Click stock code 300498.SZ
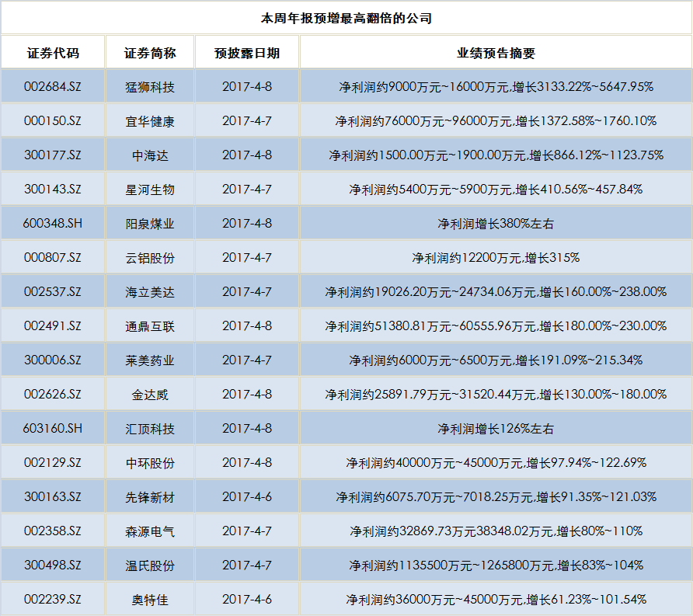Image resolution: width=693 pixels, height=616 pixels. [53, 566]
